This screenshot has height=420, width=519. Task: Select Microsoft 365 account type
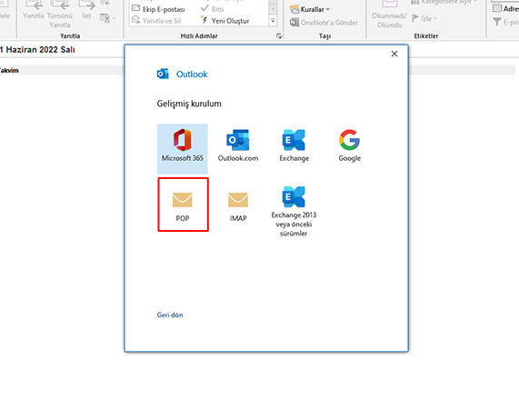click(183, 148)
